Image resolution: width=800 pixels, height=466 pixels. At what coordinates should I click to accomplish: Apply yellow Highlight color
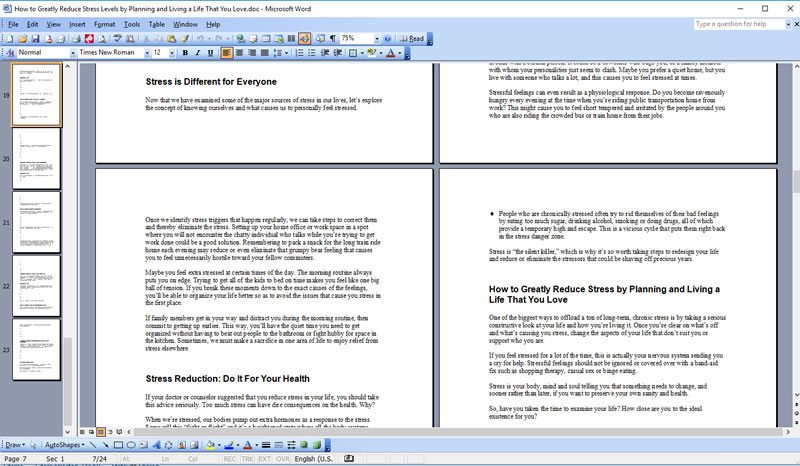372,53
